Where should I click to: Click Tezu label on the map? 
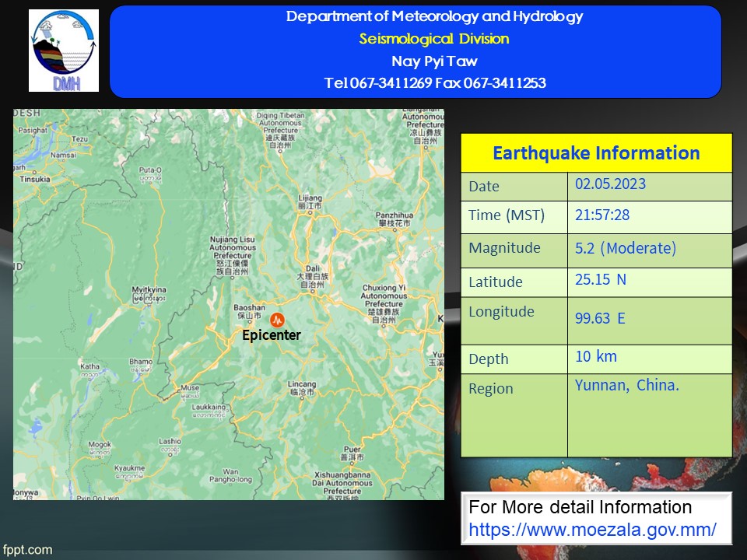tap(79, 139)
